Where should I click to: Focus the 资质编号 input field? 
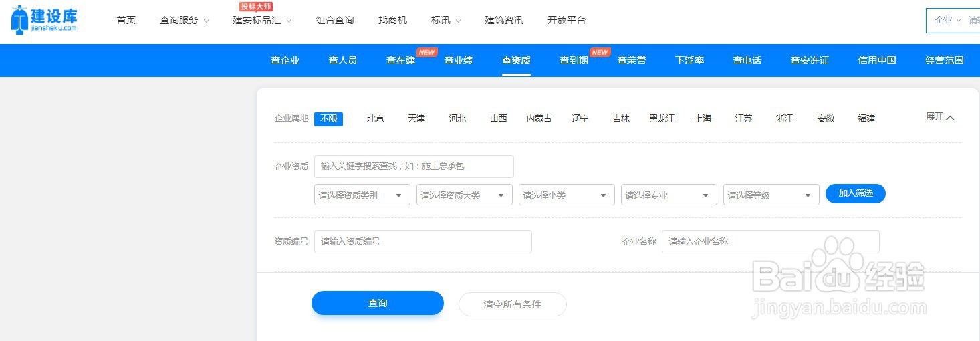422,241
